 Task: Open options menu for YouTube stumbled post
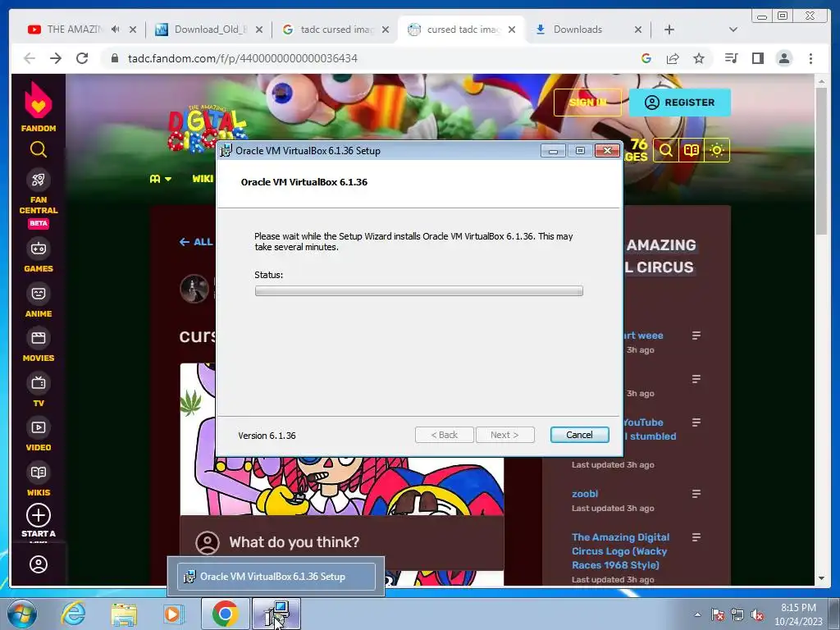coord(696,422)
